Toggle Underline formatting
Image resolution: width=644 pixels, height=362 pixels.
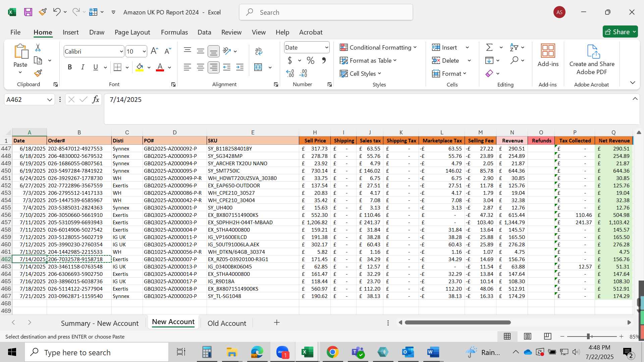tap(96, 67)
